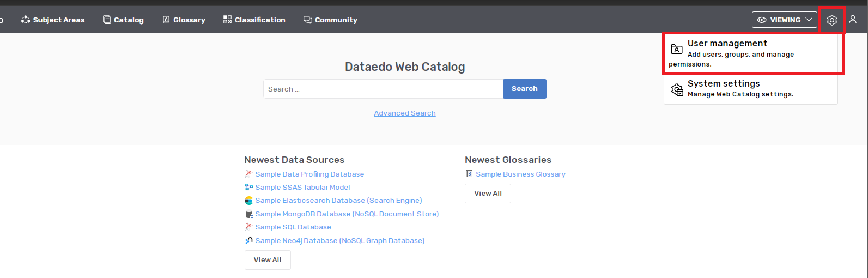Expand the VIEWING mode dropdown arrow
This screenshot has width=868, height=278.
(x=809, y=20)
